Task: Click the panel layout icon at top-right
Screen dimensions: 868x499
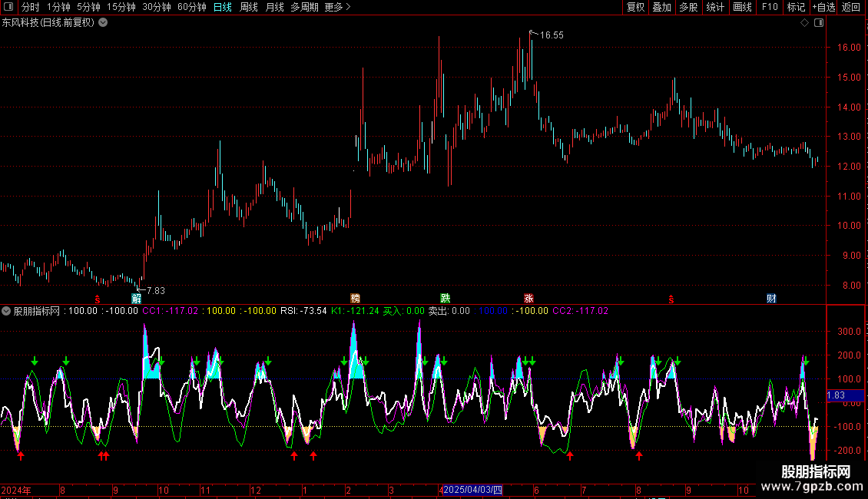Action: (x=817, y=23)
